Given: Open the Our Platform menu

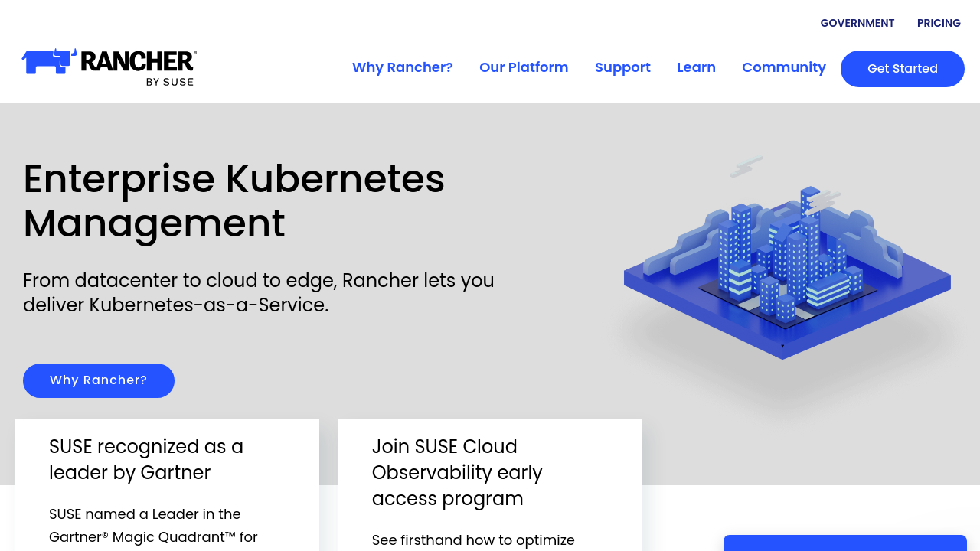Looking at the screenshot, I should pos(524,67).
